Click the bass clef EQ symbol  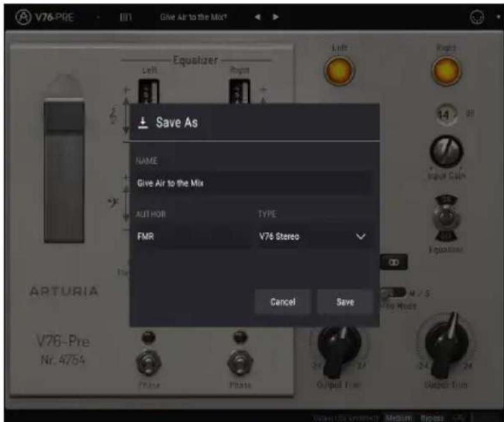coord(113,202)
